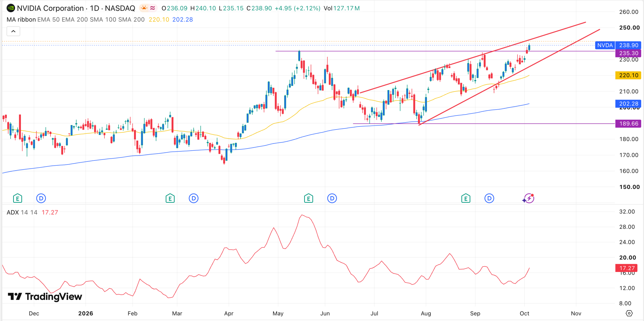644x321 pixels.
Task: Select the 189.66 purple horizontal line label
Action: click(628, 124)
